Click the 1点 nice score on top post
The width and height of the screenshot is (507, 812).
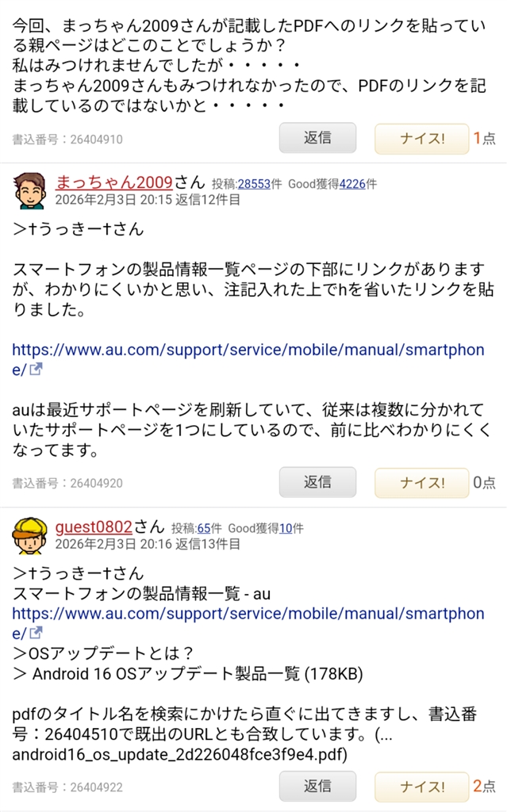point(484,138)
